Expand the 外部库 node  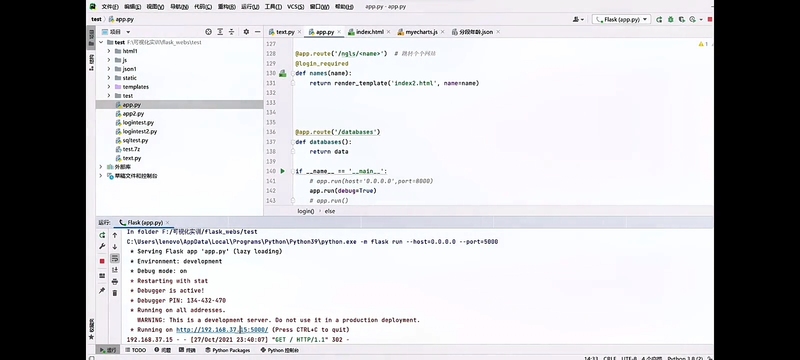[x=101, y=167]
